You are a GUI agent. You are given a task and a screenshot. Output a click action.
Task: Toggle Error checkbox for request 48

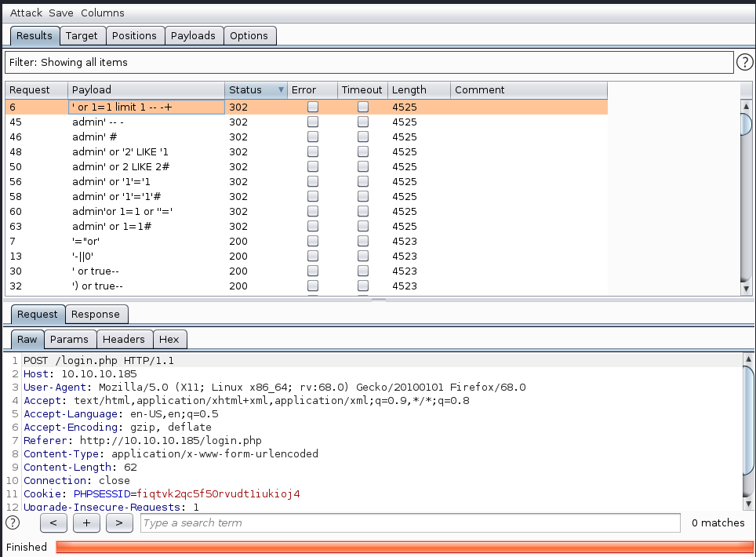(313, 152)
